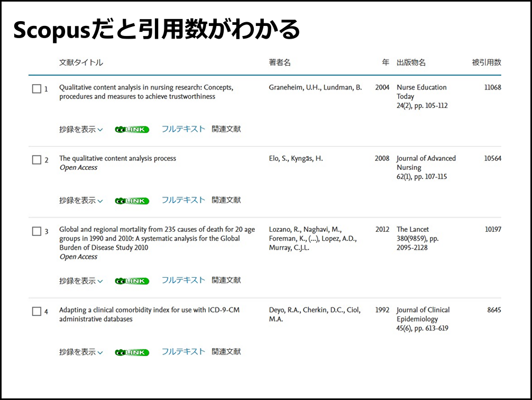The image size is (532, 400).
Task: Click Open Access label under result 3
Action: pyautogui.click(x=78, y=257)
